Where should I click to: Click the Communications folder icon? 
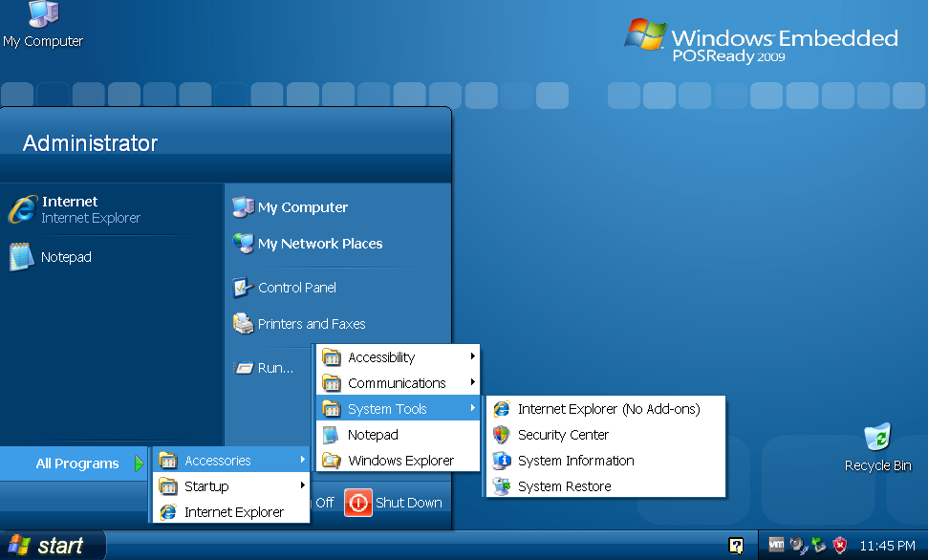tap(332, 383)
